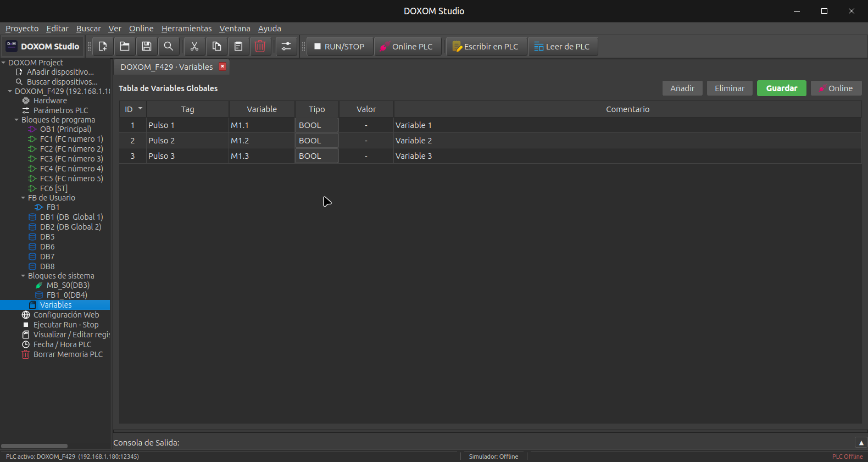The height and width of the screenshot is (462, 868).
Task: Click Ejecutar Run - Stop item
Action: point(66,325)
